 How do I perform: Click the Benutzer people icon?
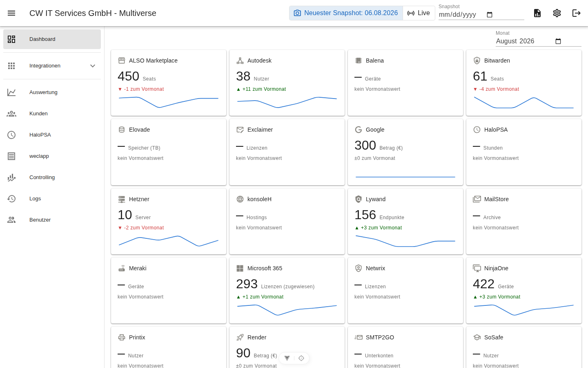11,220
